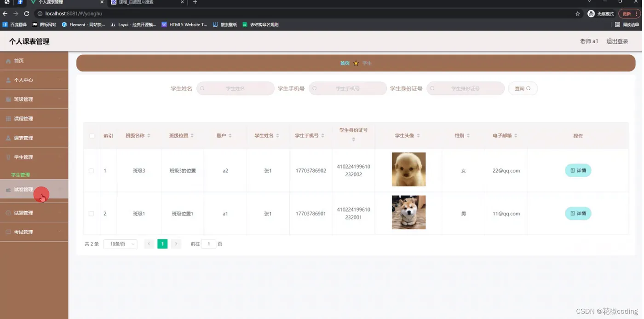Open the Layui bookmark
Image resolution: width=644 pixels, height=319 pixels.
coord(133,25)
